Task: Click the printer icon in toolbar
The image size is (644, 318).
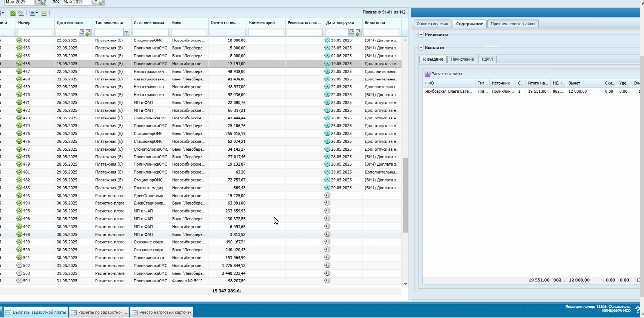Action: point(32,12)
